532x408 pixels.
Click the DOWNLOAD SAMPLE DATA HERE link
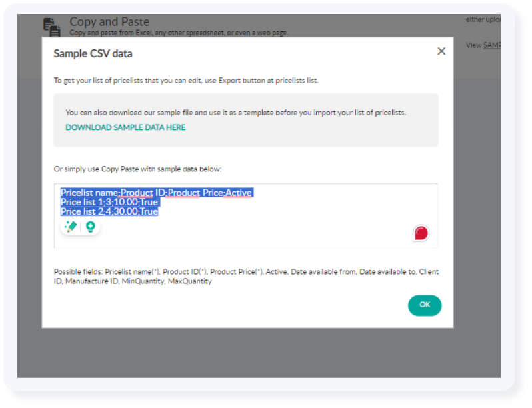click(x=125, y=127)
